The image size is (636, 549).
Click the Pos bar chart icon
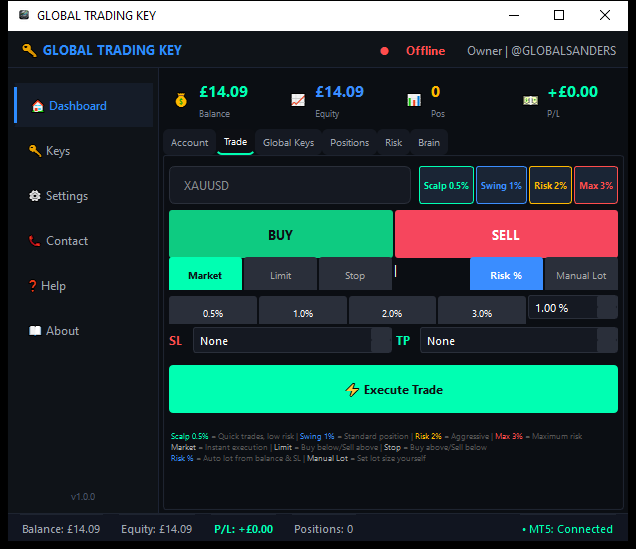pos(414,100)
